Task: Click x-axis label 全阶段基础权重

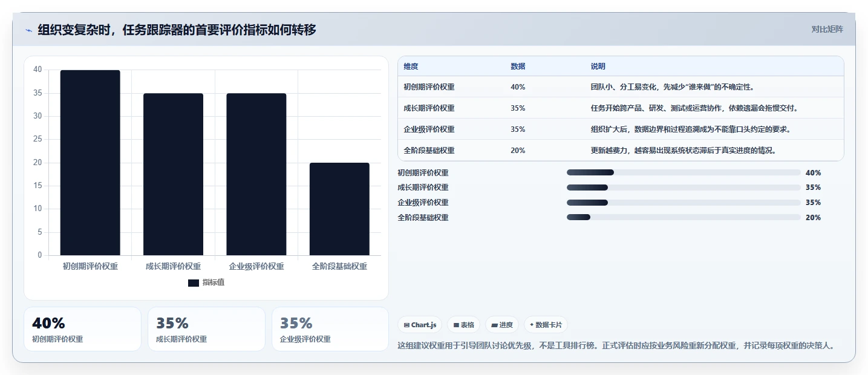Action: (x=339, y=266)
